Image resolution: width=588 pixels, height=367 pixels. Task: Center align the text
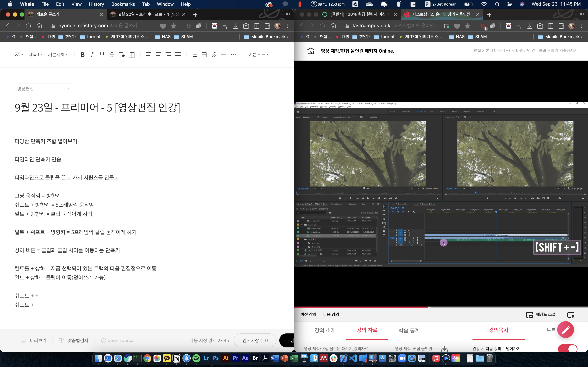158,55
